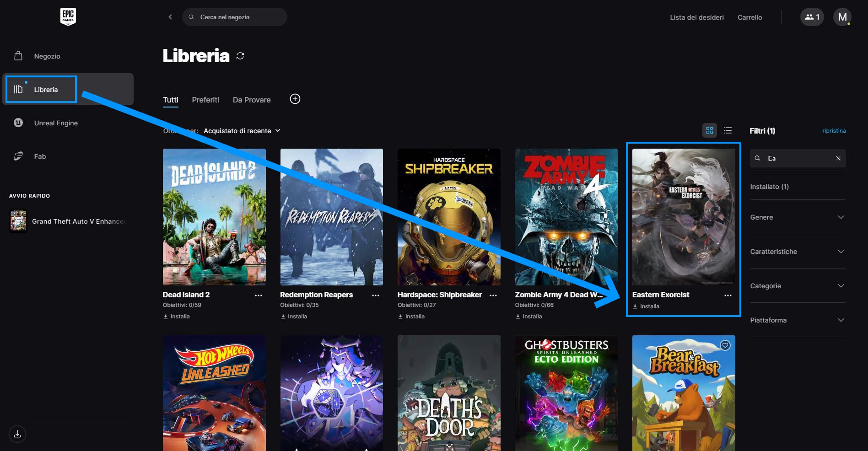The height and width of the screenshot is (451, 868).
Task: Open the friends icon in the top bar
Action: (812, 17)
